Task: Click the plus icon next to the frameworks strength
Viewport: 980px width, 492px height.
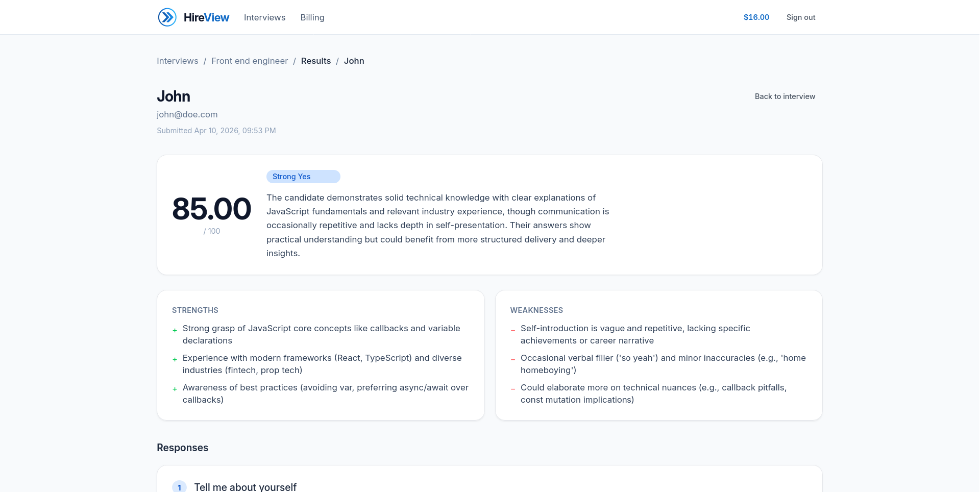Action: coord(174,360)
